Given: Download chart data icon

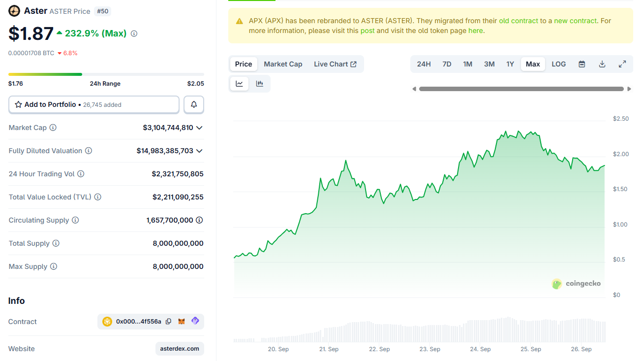Looking at the screenshot, I should pyautogui.click(x=602, y=64).
